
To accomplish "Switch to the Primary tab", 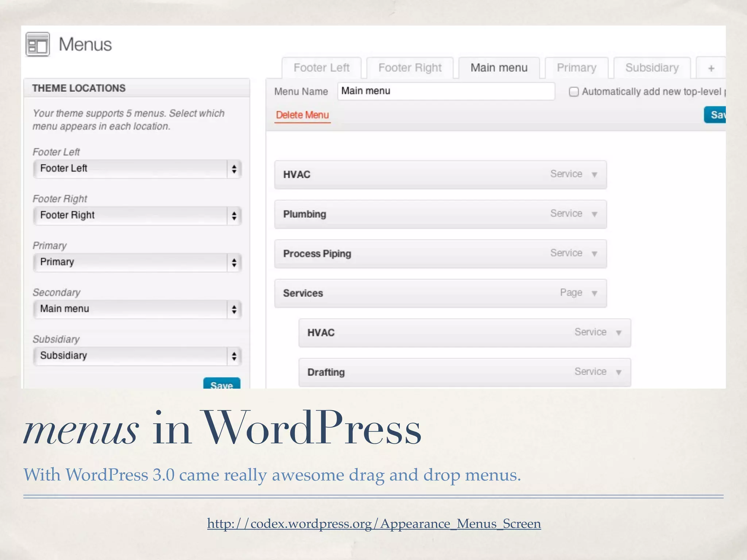I will click(x=577, y=68).
